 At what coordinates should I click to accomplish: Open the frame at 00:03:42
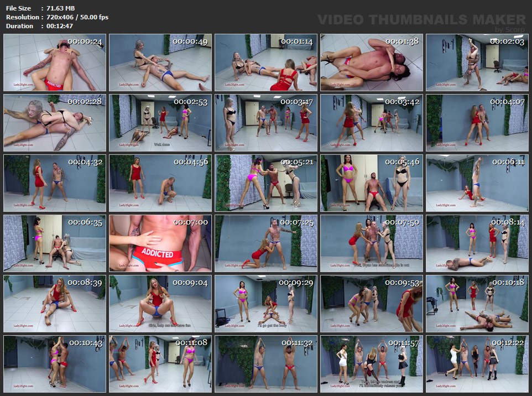tap(371, 123)
